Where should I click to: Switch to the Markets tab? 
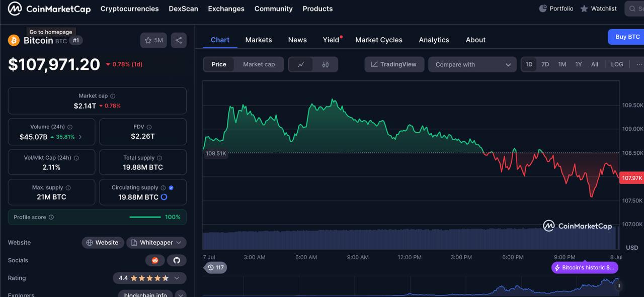259,40
